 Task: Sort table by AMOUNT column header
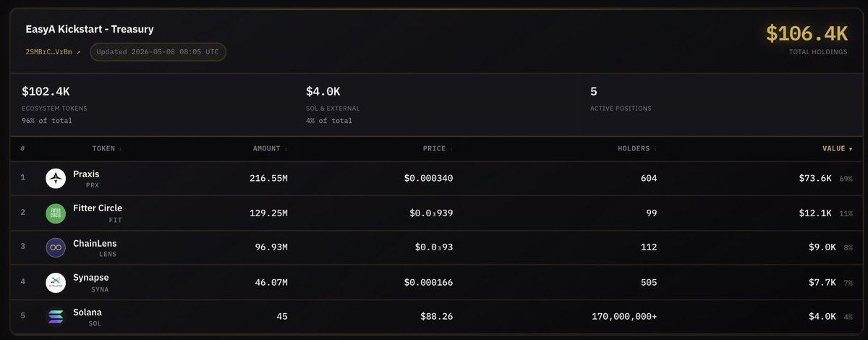pyautogui.click(x=270, y=148)
